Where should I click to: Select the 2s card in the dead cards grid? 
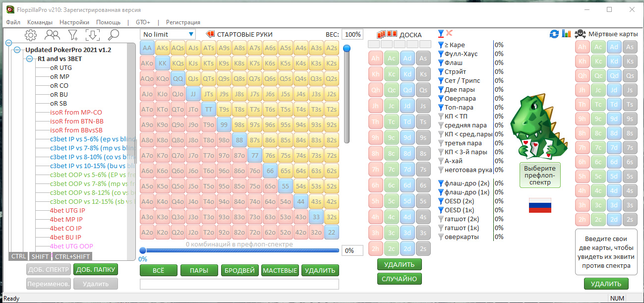[630, 220]
